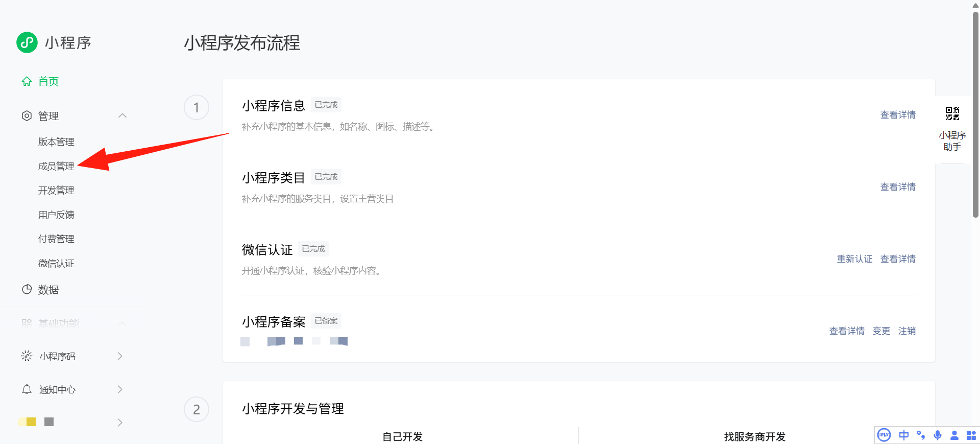
Task: Click the 已完成 tag beside 小程序信息
Action: coord(326,105)
